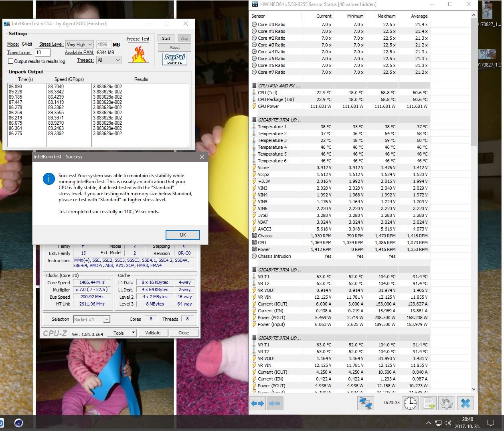
Task: Toggle Output results to results.log checkbox
Action: click(11, 61)
